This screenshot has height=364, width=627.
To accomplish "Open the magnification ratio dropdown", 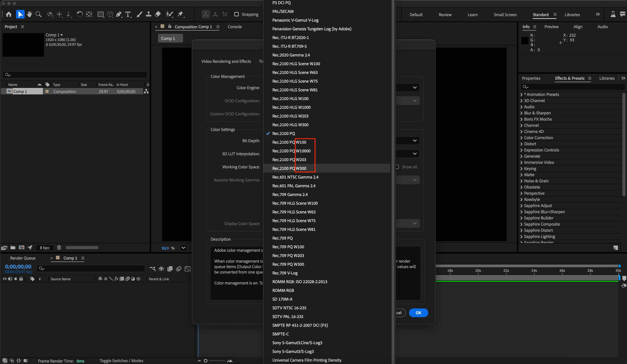I will 183,248.
